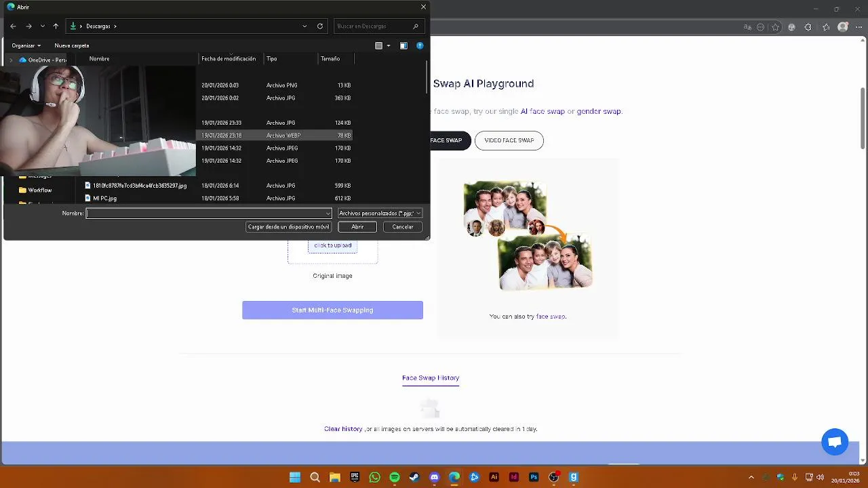Expand the OneDrive tree node

(11, 60)
